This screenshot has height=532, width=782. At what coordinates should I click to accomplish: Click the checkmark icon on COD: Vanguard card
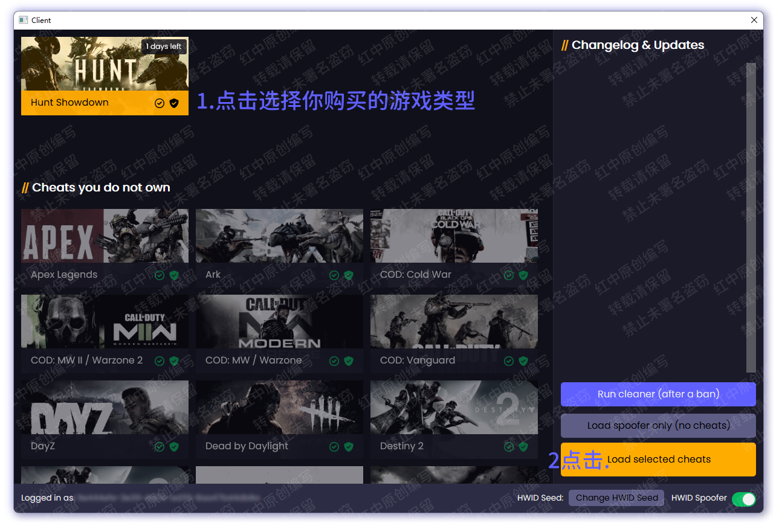tap(509, 361)
